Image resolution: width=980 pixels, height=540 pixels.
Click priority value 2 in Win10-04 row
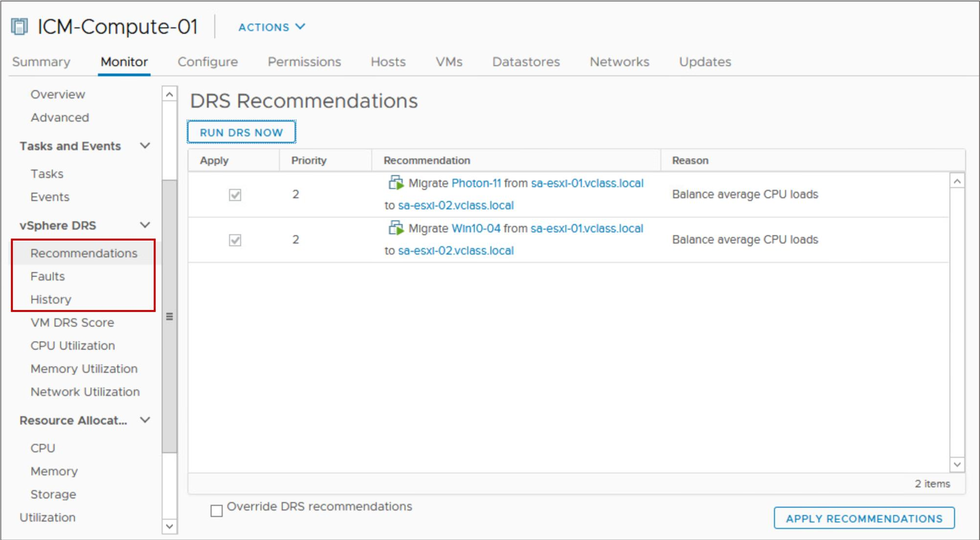[296, 239]
